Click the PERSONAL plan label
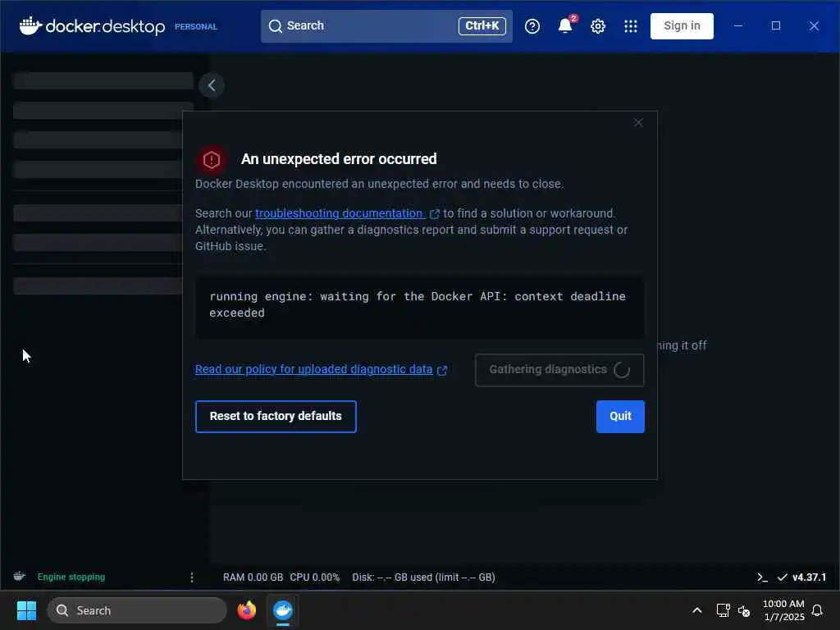 click(195, 26)
